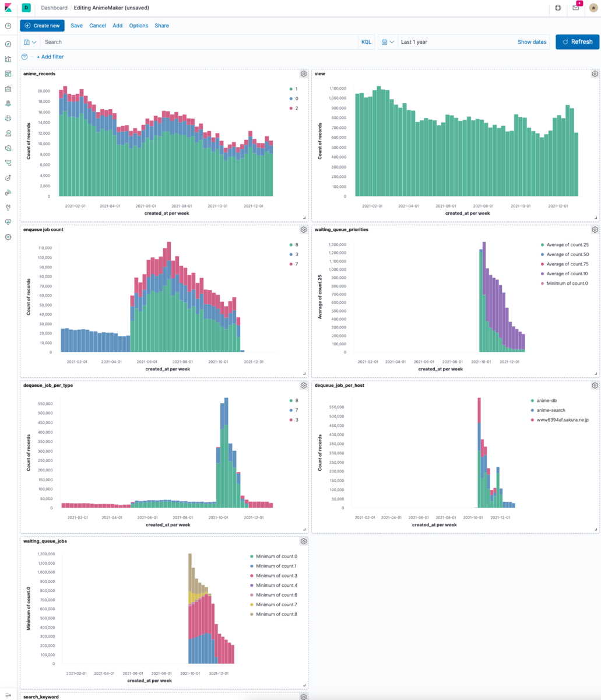Click the waiting_queue_jobs panel title
Image resolution: width=601 pixels, height=700 pixels.
coord(45,541)
